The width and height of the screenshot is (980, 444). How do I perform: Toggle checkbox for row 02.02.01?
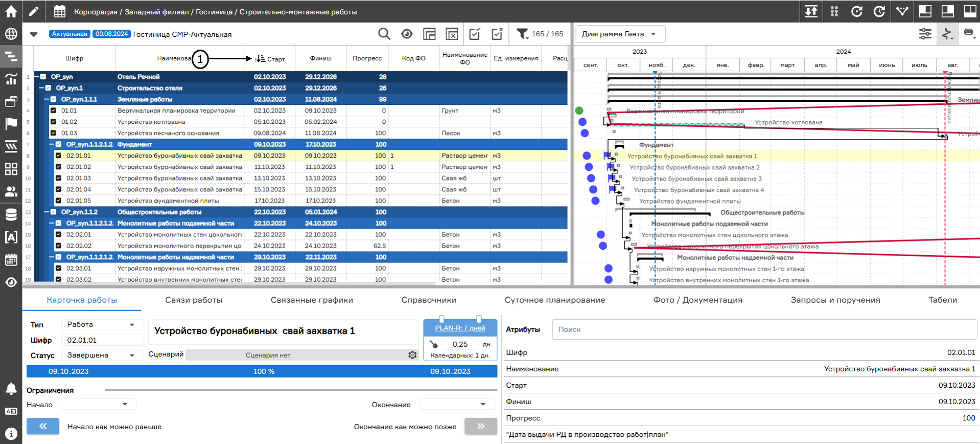click(58, 234)
